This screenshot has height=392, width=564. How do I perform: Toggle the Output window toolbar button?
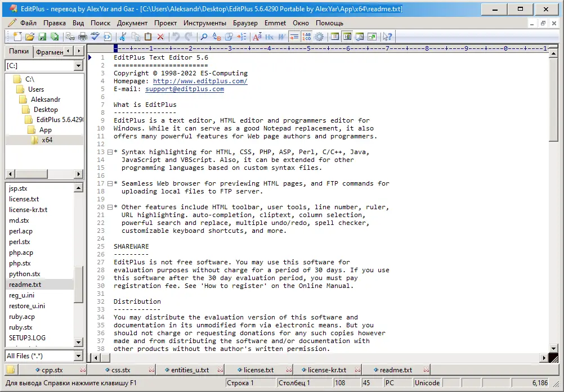point(360,37)
